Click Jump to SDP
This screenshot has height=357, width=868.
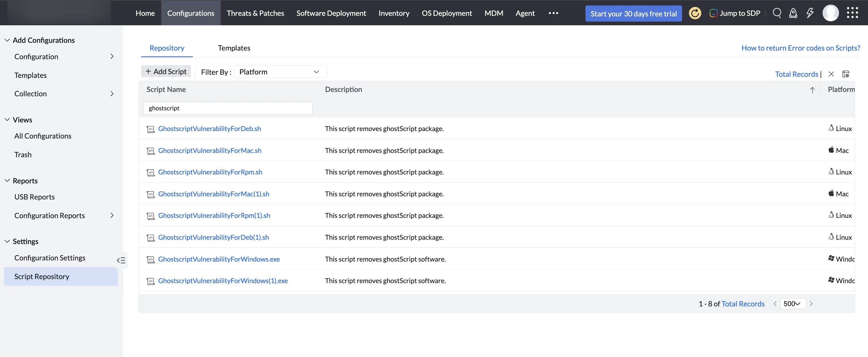coord(735,13)
